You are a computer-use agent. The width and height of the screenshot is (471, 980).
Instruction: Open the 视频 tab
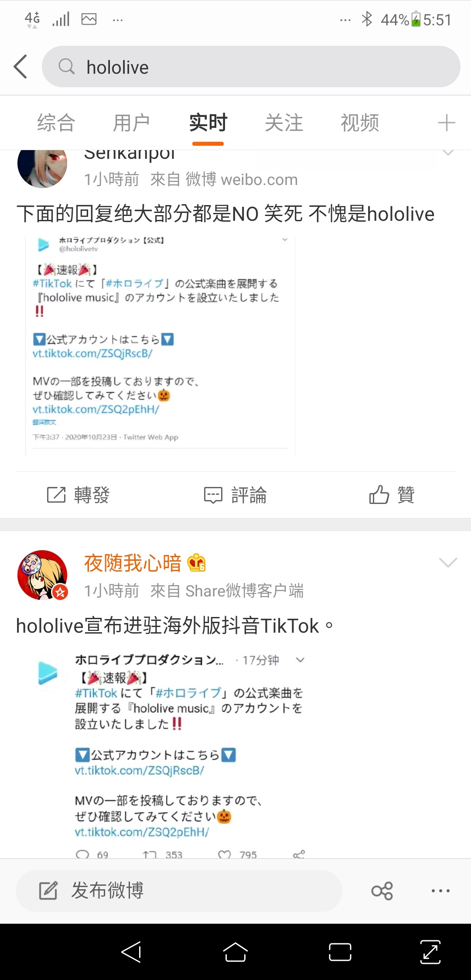(x=360, y=123)
